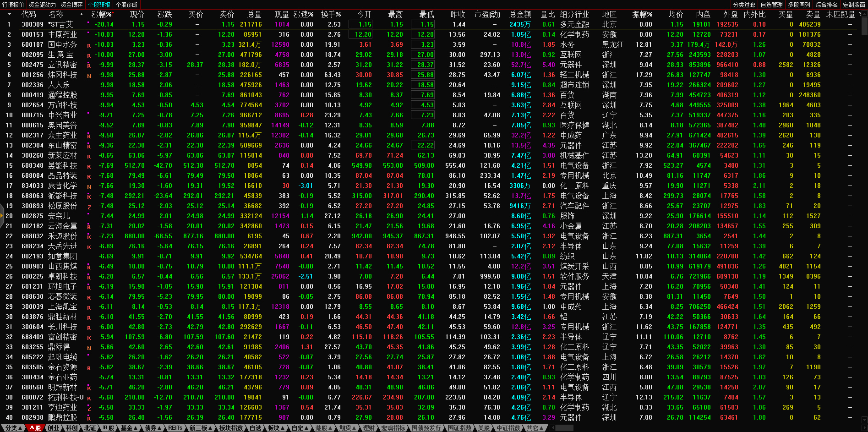Select the 创业 market tab at bottom
This screenshot has width=868, height=432.
click(x=53, y=428)
